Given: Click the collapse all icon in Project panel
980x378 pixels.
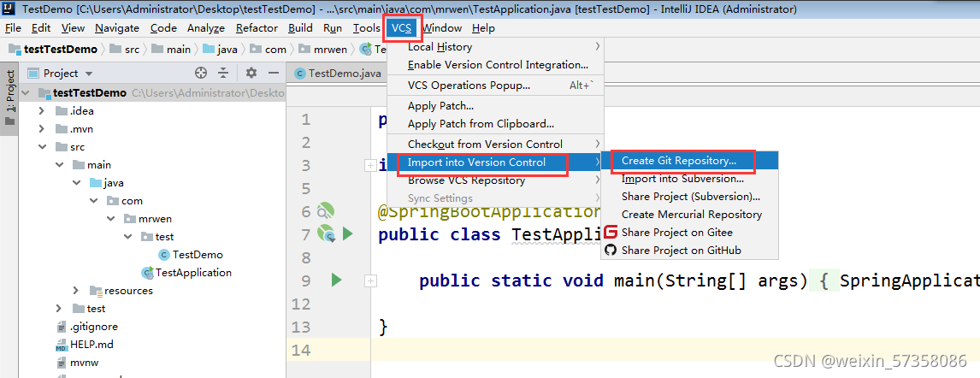Looking at the screenshot, I should [223, 73].
